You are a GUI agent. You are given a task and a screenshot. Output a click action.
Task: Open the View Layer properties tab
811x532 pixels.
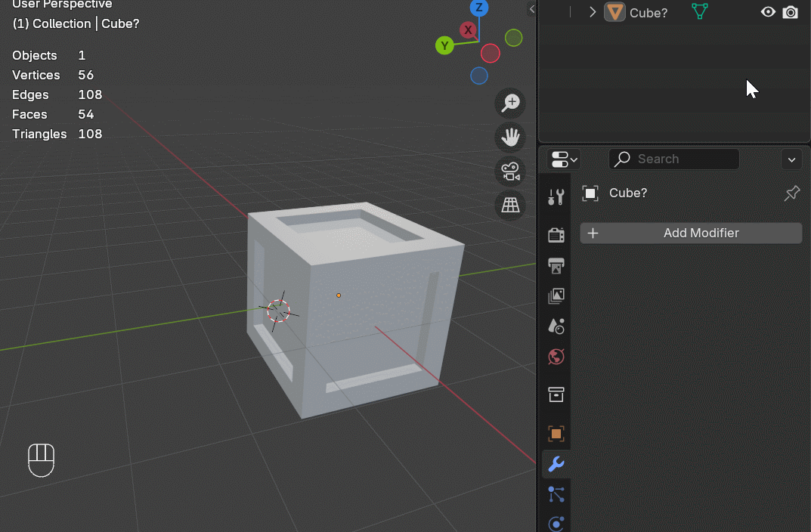556,295
